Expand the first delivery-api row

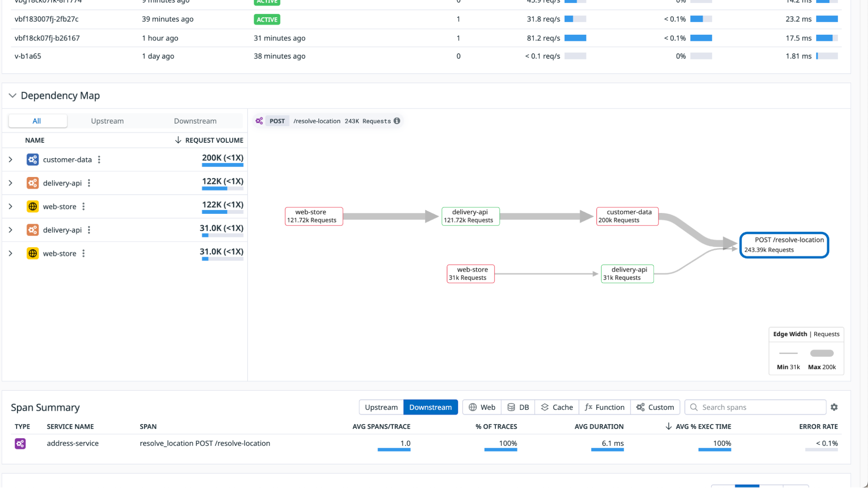click(x=10, y=183)
